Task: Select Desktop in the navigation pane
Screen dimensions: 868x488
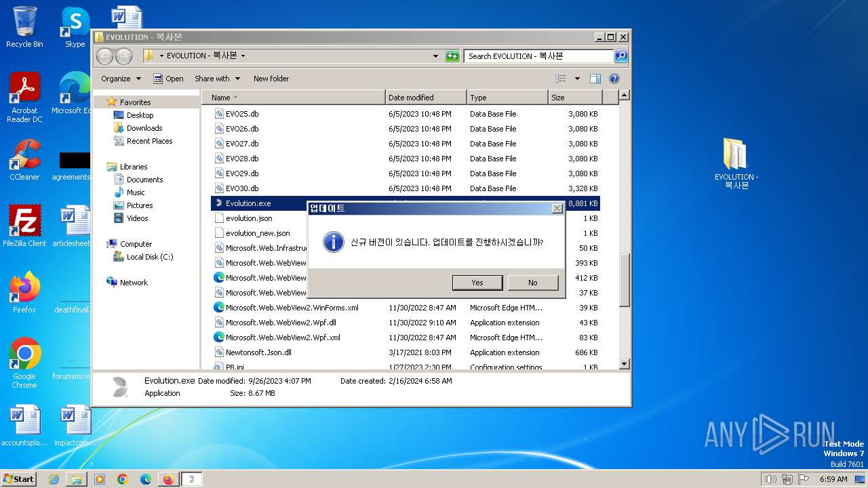Action: point(140,115)
